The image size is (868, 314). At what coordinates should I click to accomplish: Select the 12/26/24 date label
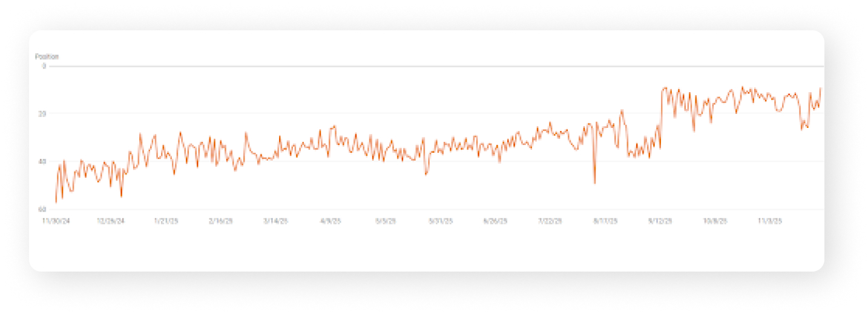(x=111, y=221)
